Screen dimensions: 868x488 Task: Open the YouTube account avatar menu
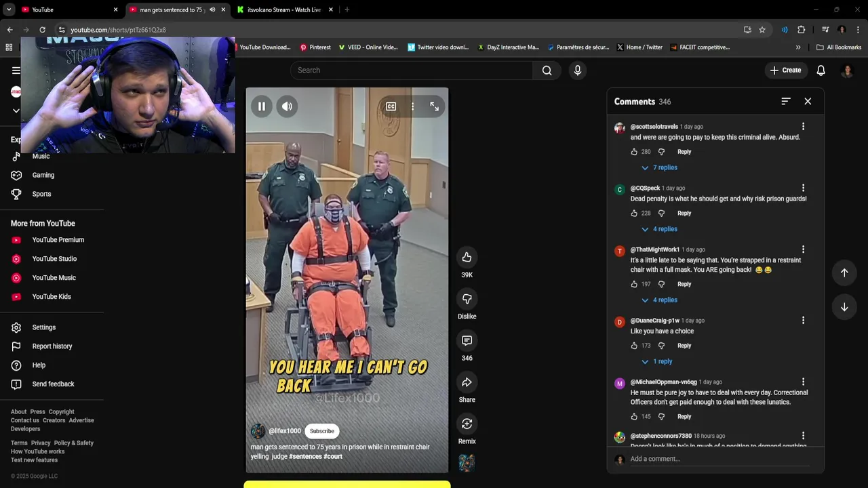[x=847, y=70]
